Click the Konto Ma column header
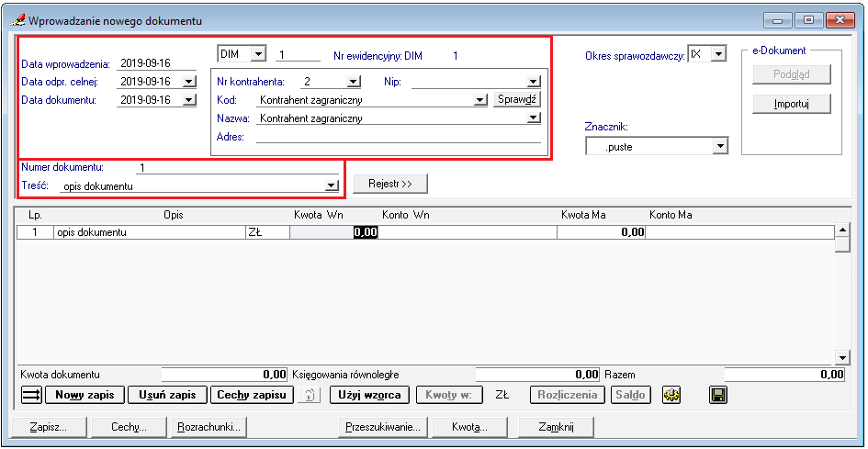Viewport: 868px width, 449px height. point(671,215)
